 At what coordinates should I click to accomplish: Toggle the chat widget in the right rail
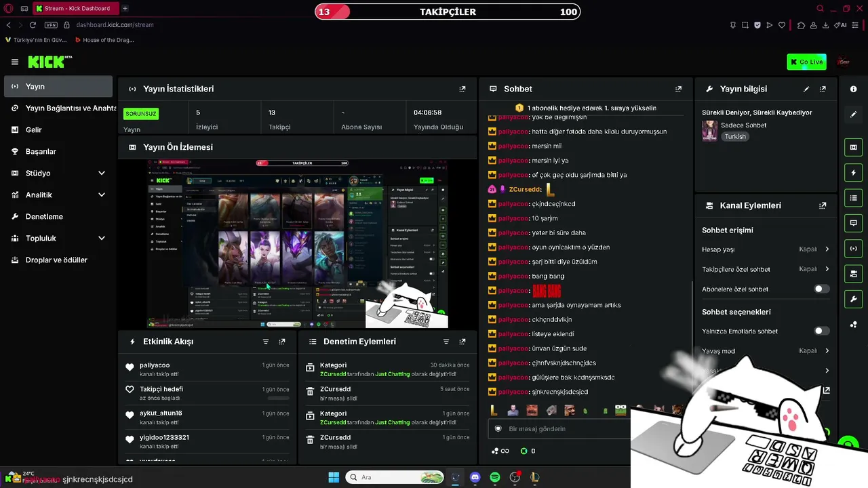[854, 223]
